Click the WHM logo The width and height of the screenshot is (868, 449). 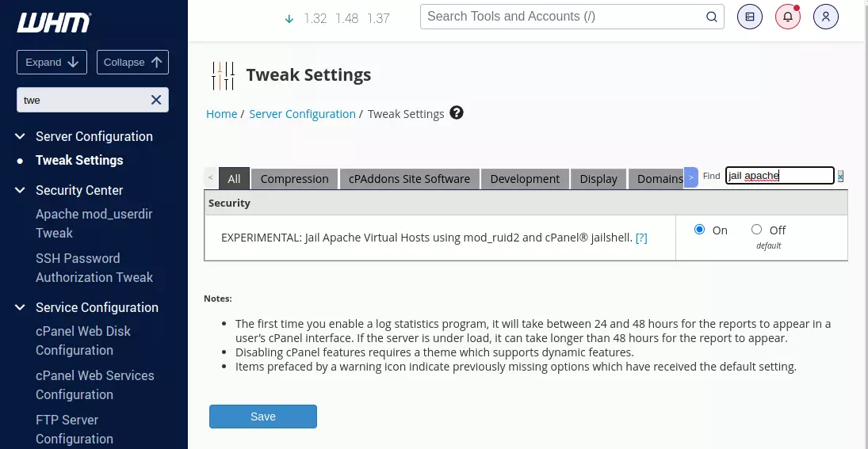54,22
